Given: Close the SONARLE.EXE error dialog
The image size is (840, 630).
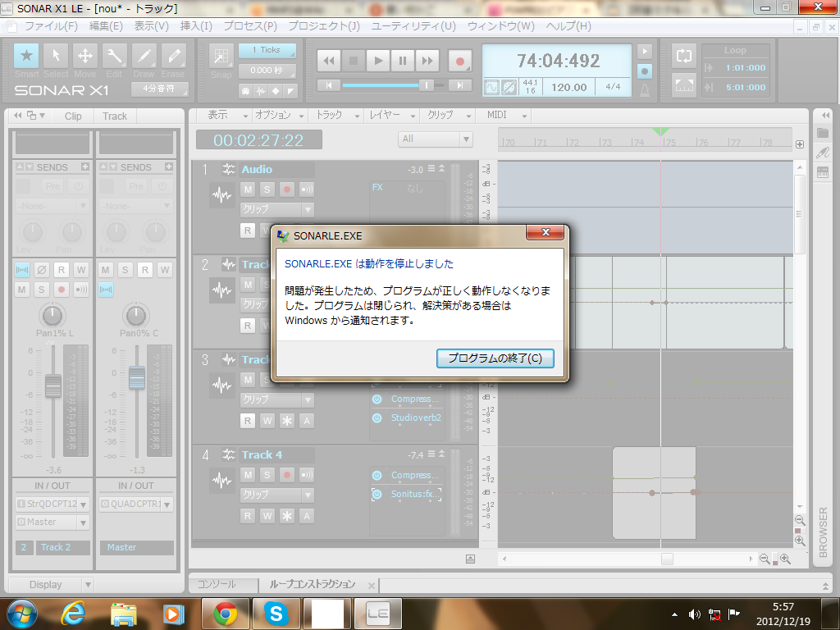Looking at the screenshot, I should pos(546,232).
